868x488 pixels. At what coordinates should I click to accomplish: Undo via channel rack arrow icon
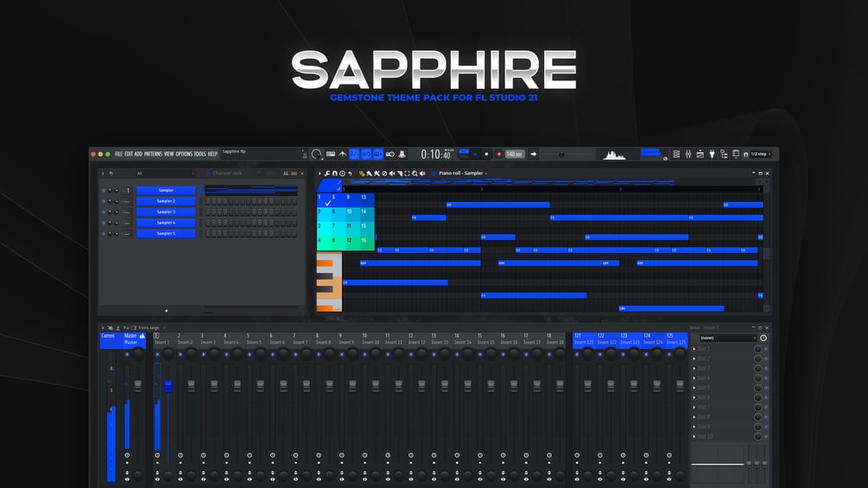(x=111, y=174)
